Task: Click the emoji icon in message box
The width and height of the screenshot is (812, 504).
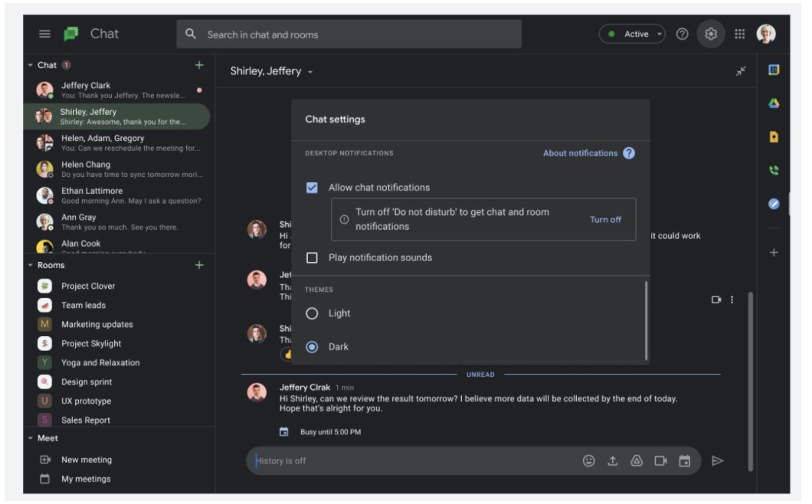Action: pyautogui.click(x=588, y=461)
